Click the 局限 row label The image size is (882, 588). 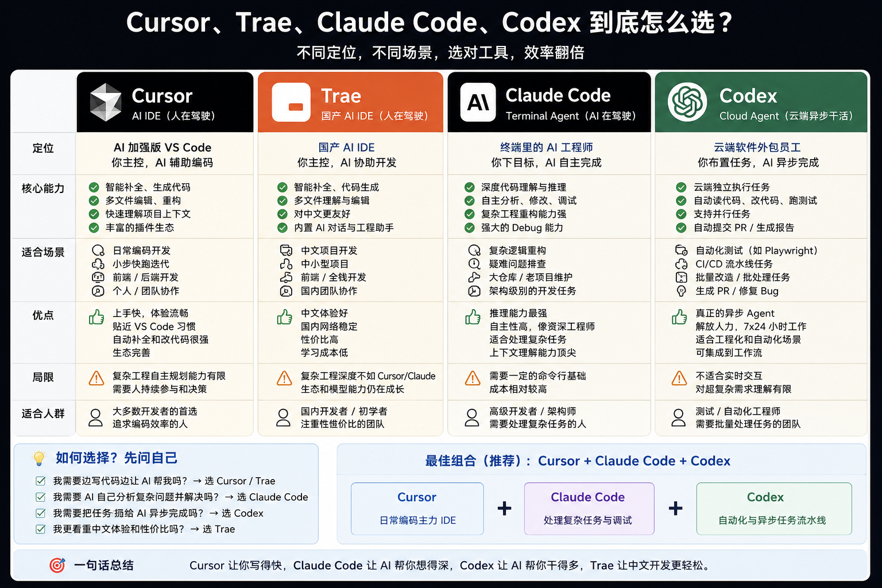(43, 377)
